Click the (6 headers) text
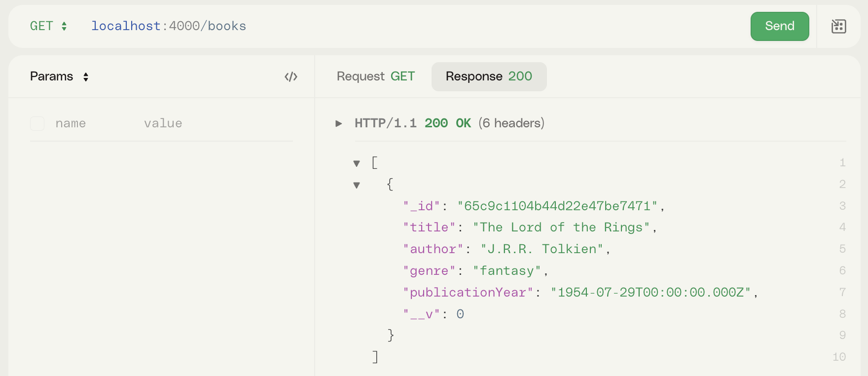 coord(511,123)
